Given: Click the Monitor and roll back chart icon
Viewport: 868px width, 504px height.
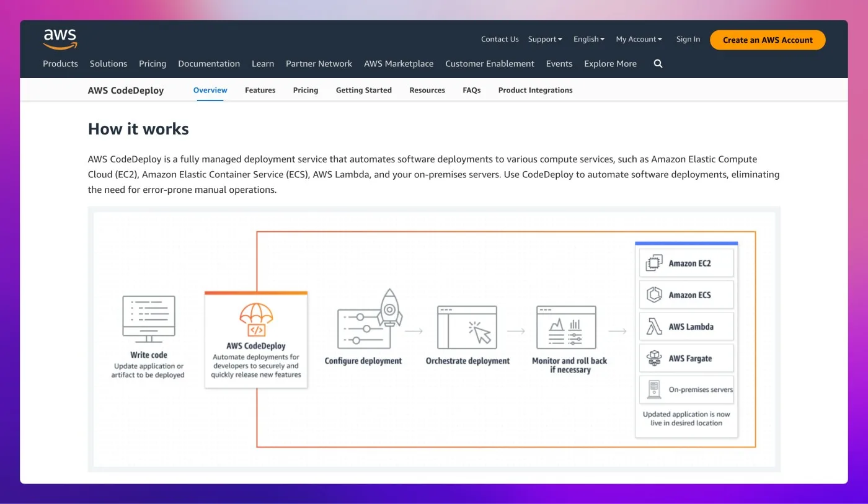Looking at the screenshot, I should click(x=566, y=327).
